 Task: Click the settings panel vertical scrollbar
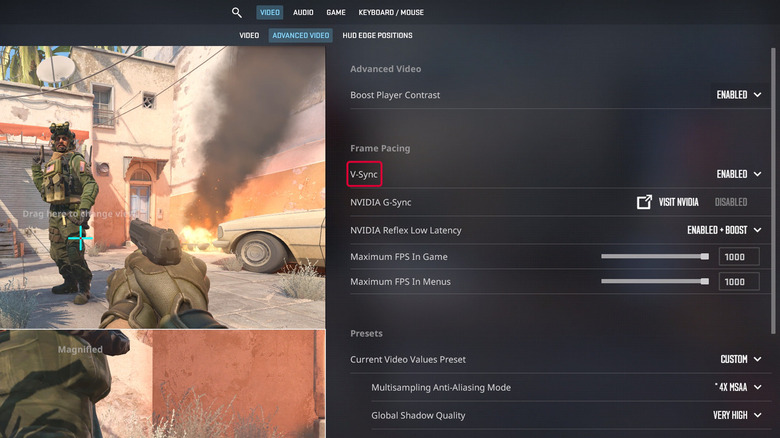[773, 191]
